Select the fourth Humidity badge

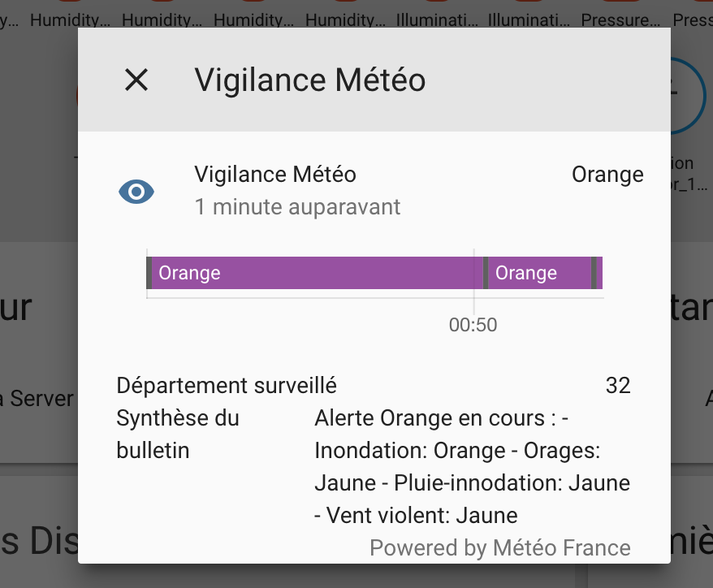[x=344, y=19]
